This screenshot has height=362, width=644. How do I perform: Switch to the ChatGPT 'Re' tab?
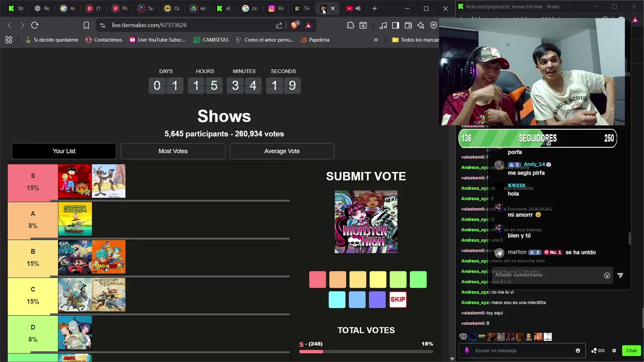click(x=42, y=9)
